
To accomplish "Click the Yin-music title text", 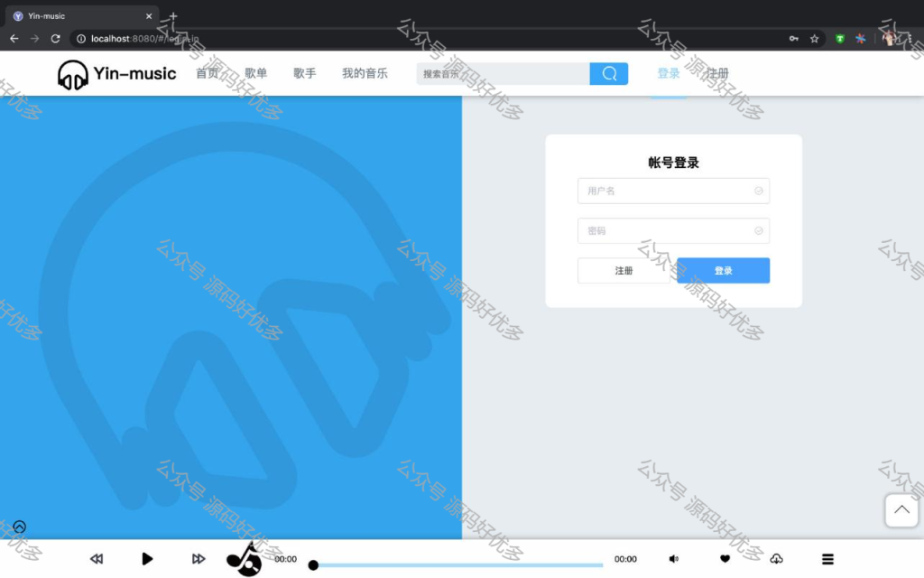I will [135, 73].
